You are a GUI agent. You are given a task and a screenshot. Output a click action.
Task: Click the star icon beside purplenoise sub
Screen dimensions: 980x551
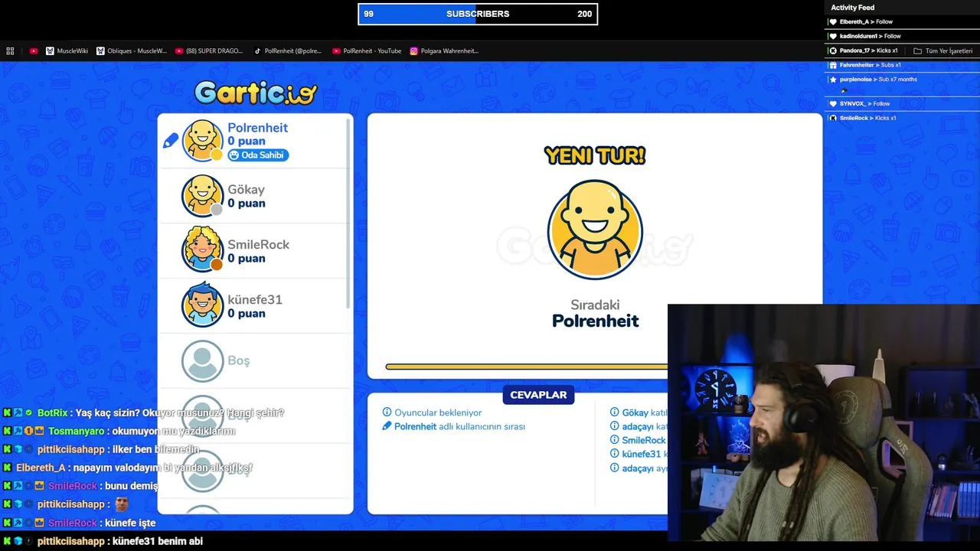(x=833, y=80)
